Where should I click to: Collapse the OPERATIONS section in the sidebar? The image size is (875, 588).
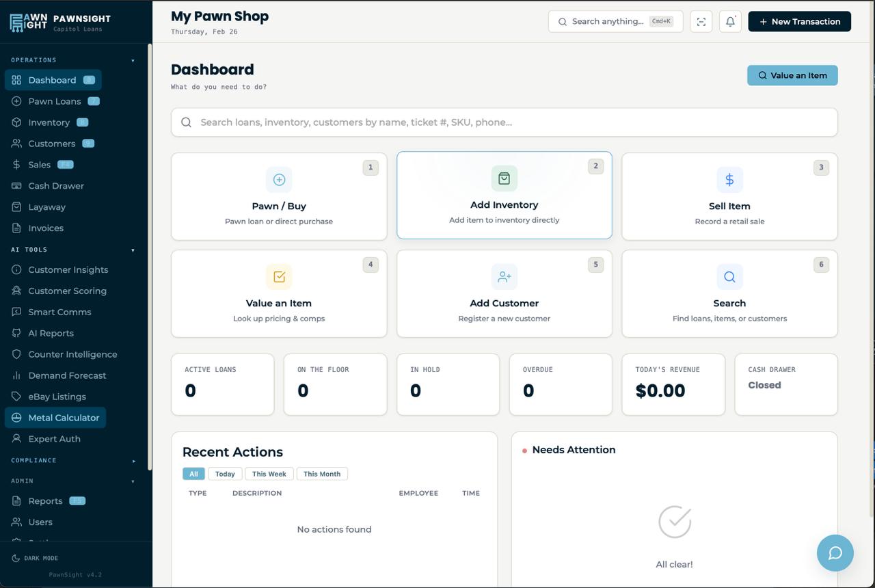pyautogui.click(x=133, y=60)
